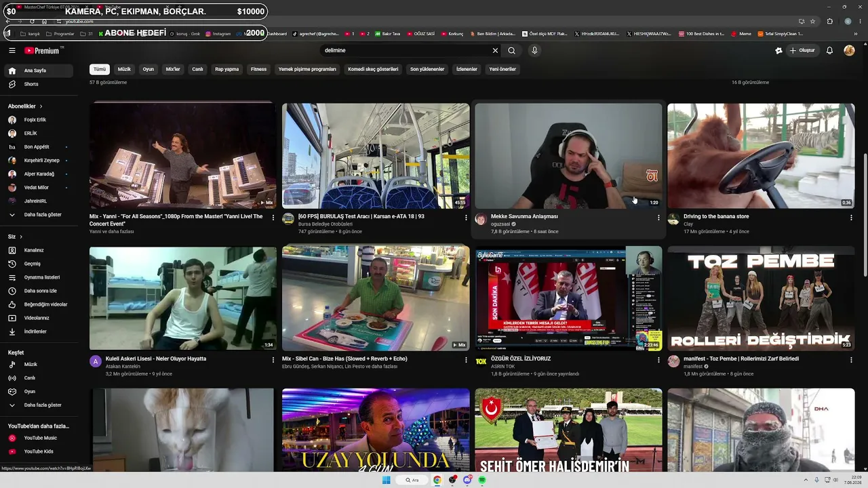Open Müzik under Keşfet
Image resolution: width=868 pixels, height=488 pixels.
coord(39,365)
